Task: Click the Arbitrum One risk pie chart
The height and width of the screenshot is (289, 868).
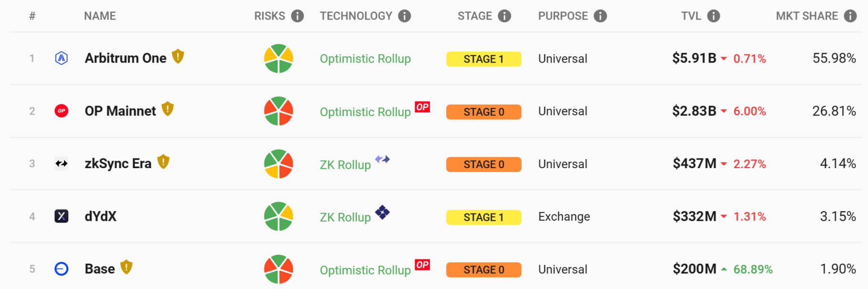Action: pyautogui.click(x=279, y=59)
